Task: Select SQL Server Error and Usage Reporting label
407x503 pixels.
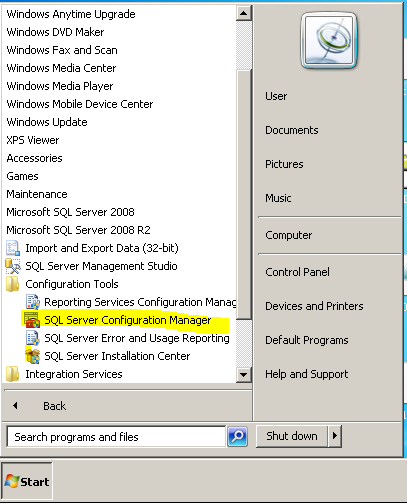Action: (137, 338)
